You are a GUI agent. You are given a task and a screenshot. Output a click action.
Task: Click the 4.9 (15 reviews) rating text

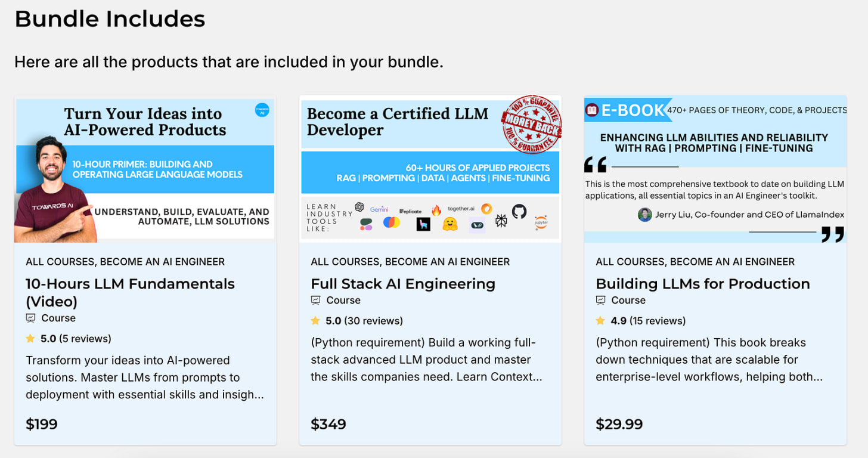(x=649, y=321)
